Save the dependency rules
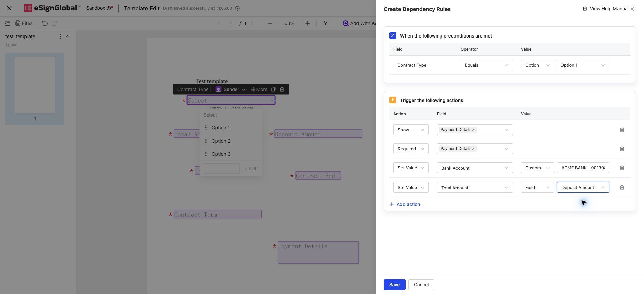This screenshot has width=644, height=294. point(394,285)
